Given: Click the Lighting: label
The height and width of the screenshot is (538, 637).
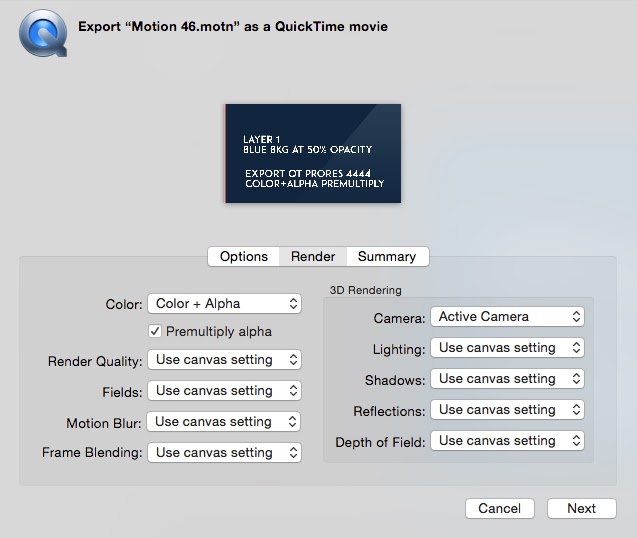Looking at the screenshot, I should 399,349.
